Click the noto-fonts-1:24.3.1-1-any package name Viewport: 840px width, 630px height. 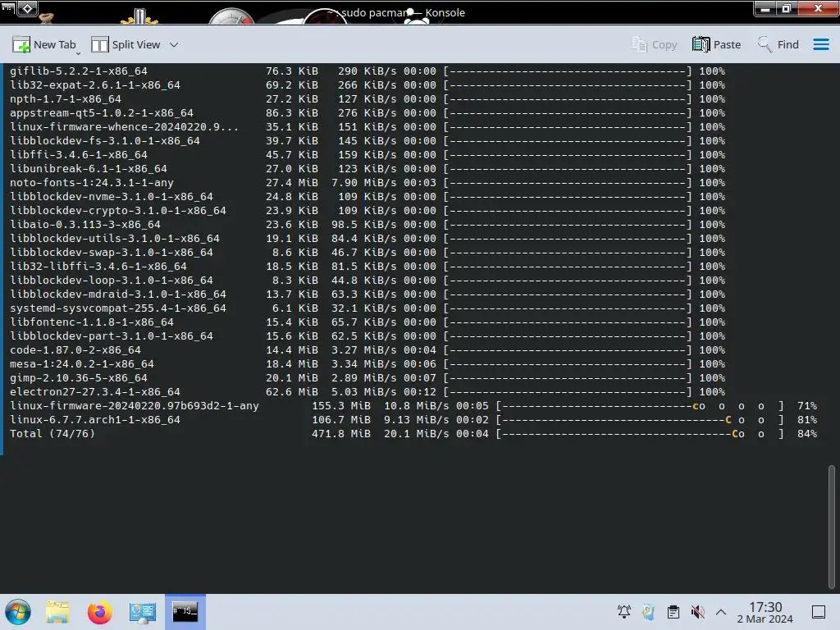click(92, 182)
